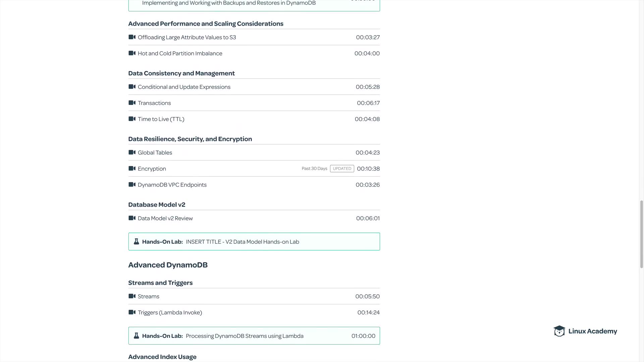Open Processing DynamoDB Streams using Lambda lab
644x362 pixels.
(x=245, y=336)
